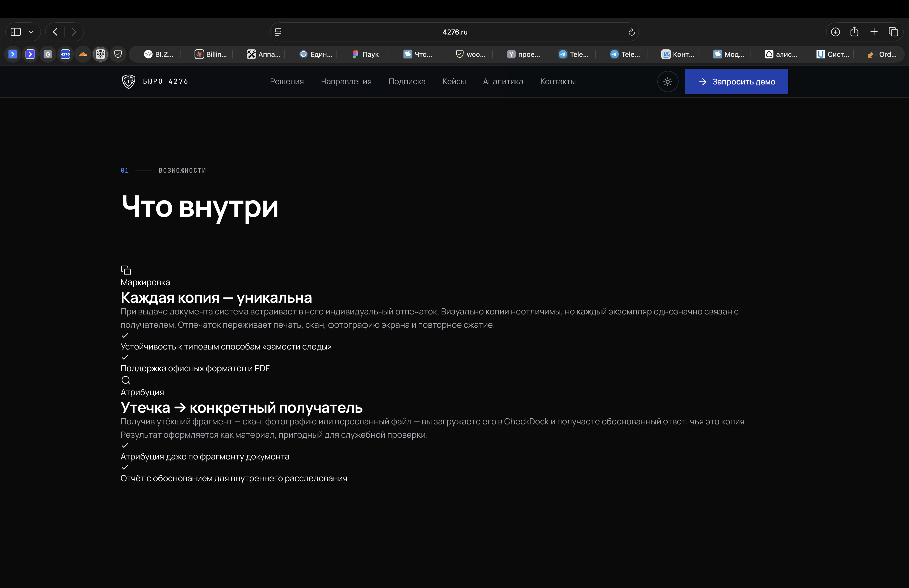This screenshot has height=588, width=909.
Task: Switch to the прое... tab
Action: pos(523,54)
